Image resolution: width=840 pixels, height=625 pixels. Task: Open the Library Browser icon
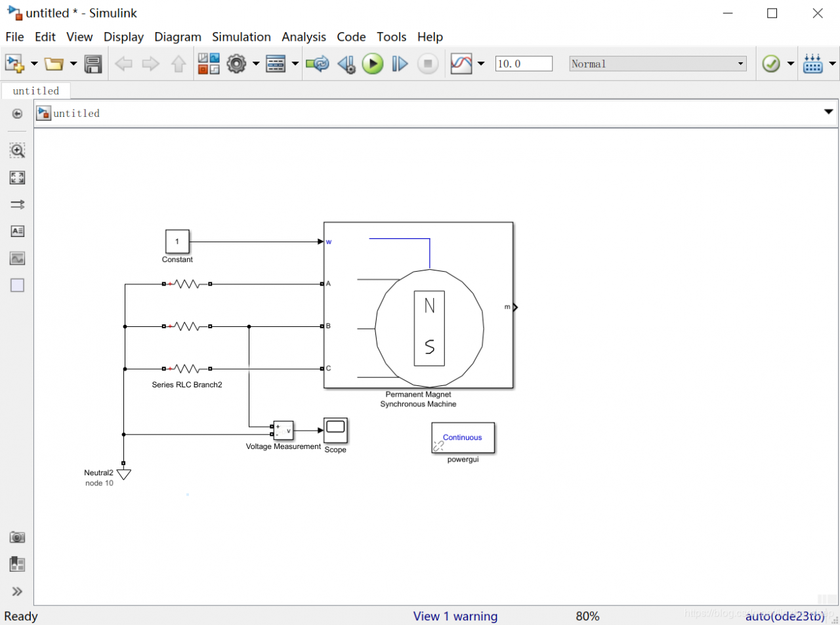(209, 64)
